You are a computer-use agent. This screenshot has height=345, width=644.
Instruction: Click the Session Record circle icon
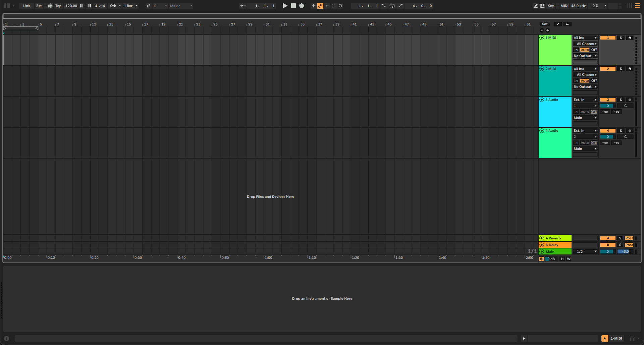point(340,6)
